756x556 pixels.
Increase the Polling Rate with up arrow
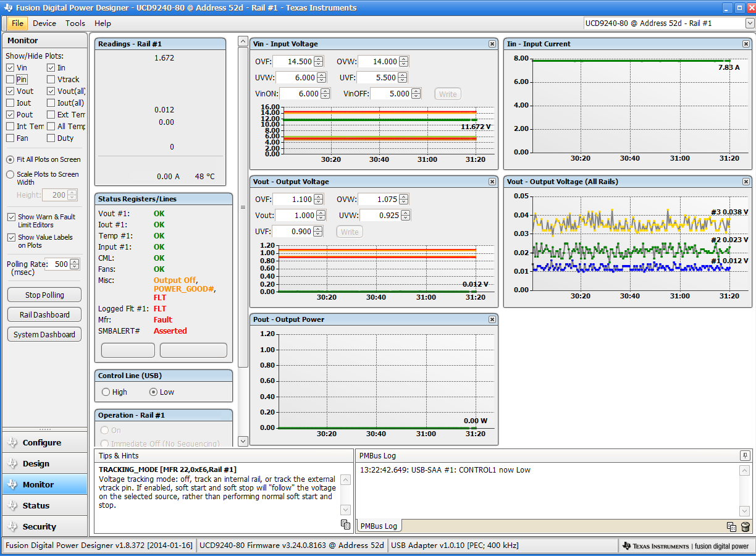click(x=75, y=261)
